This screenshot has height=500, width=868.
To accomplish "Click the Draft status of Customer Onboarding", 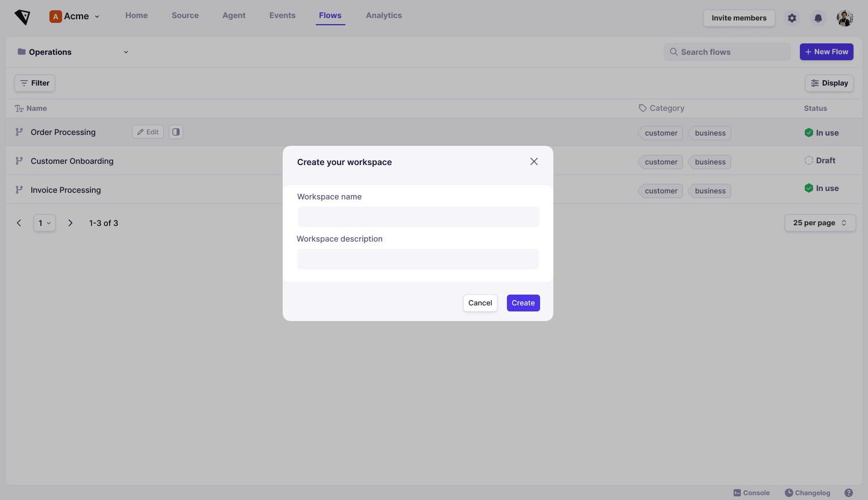I will 820,160.
